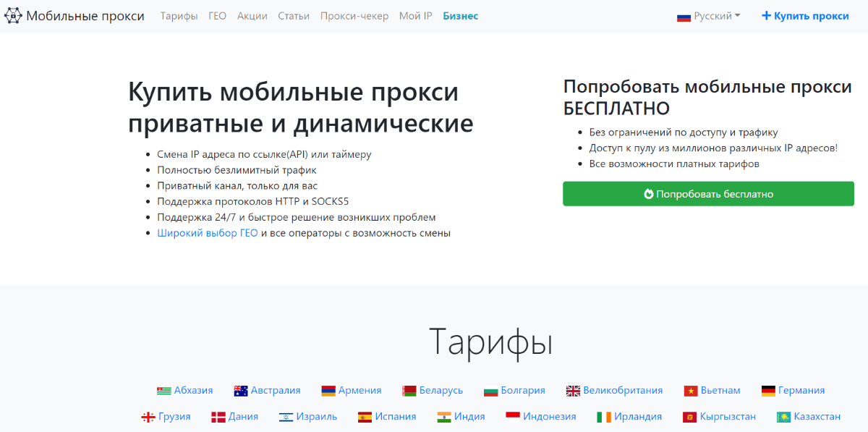The height and width of the screenshot is (432, 868).
Task: Select the Великобритания country link
Action: tap(624, 391)
